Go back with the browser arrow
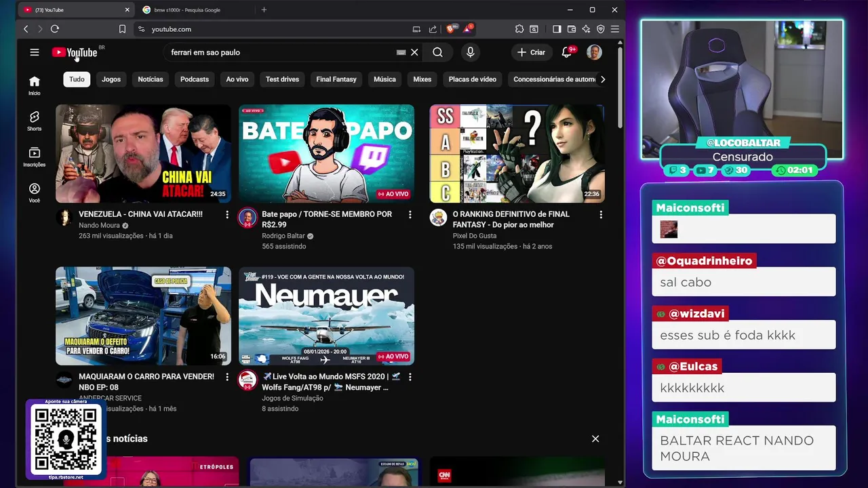 click(26, 29)
